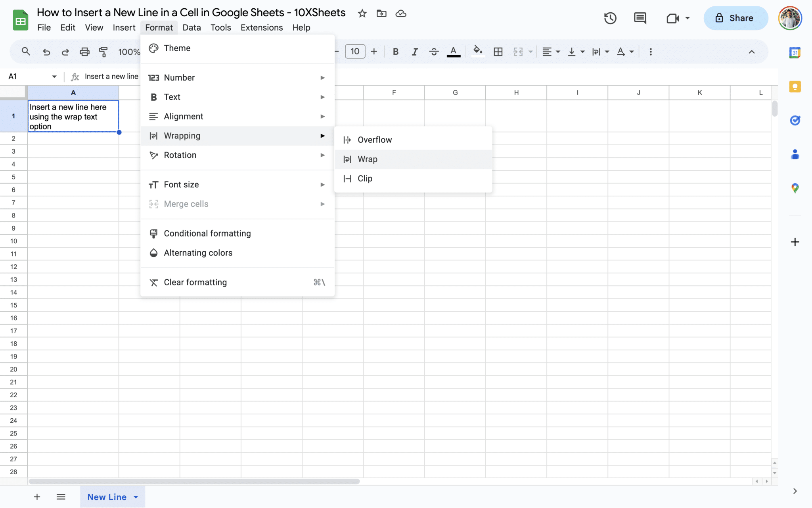Choose Conditional formatting option

click(x=237, y=233)
